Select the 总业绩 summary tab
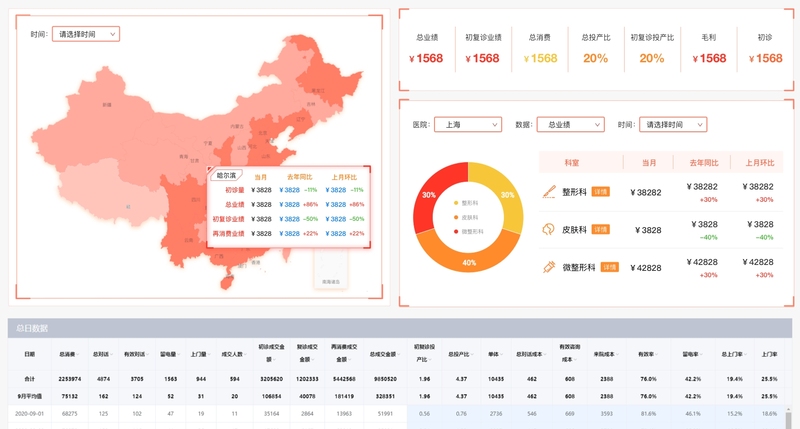 [x=427, y=48]
